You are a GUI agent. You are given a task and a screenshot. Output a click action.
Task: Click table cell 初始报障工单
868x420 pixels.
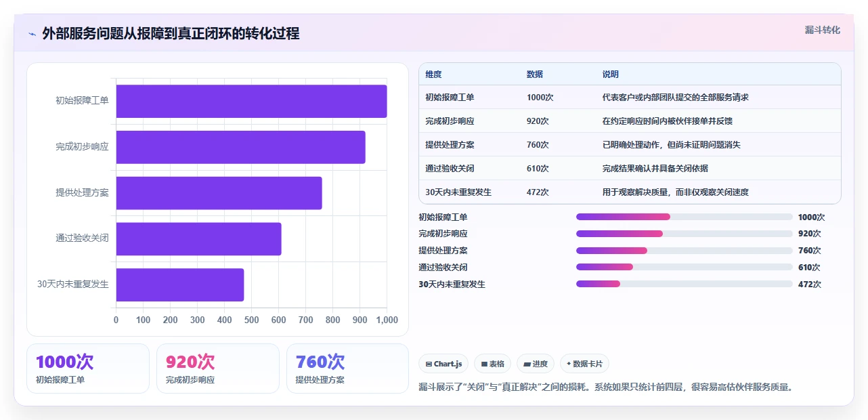[450, 98]
